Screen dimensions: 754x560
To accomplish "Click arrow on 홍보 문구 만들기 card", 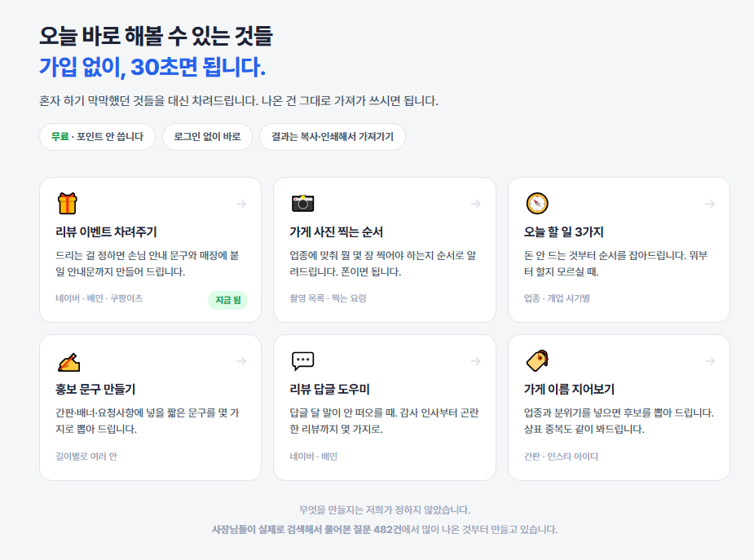I will point(241,361).
